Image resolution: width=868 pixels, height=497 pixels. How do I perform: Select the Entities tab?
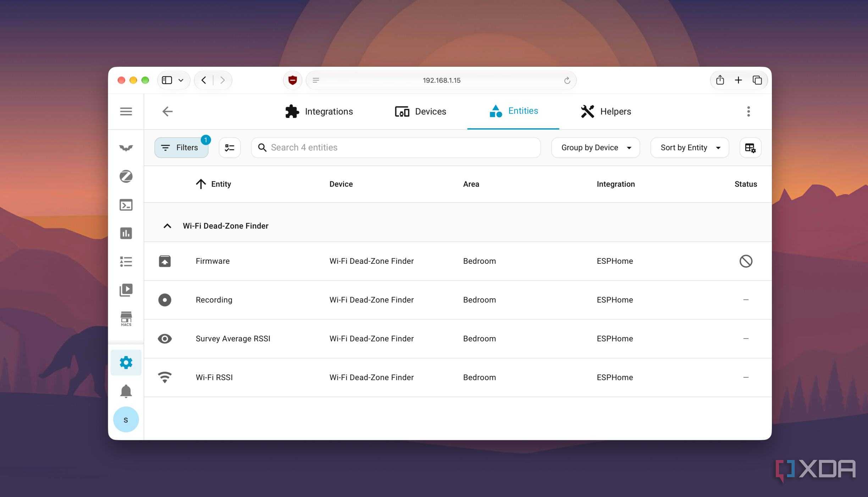coord(513,111)
